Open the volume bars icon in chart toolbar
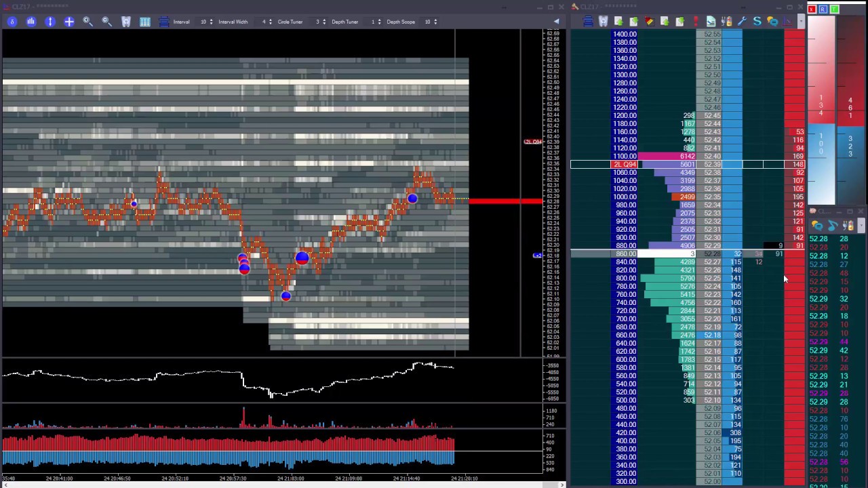This screenshot has height=488, width=868. 31,22
